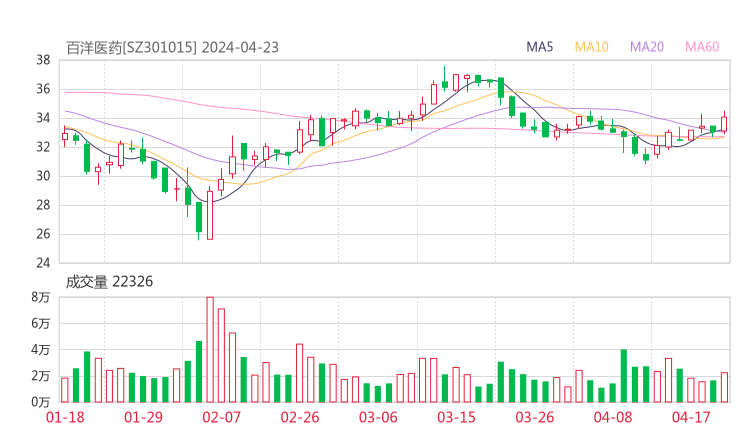740x440 pixels.
Task: Click the 02-26 date axis label
Action: coord(300,417)
